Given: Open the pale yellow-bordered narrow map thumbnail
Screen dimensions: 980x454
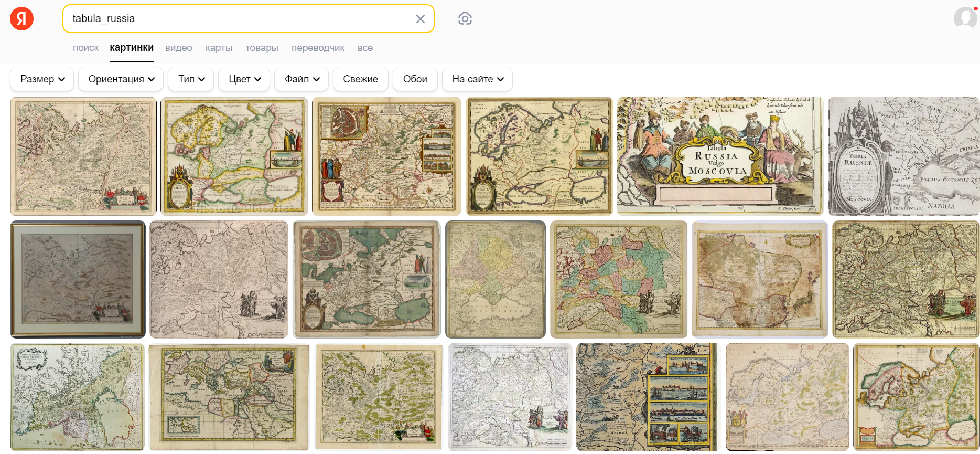Looking at the screenshot, I should pos(496,279).
